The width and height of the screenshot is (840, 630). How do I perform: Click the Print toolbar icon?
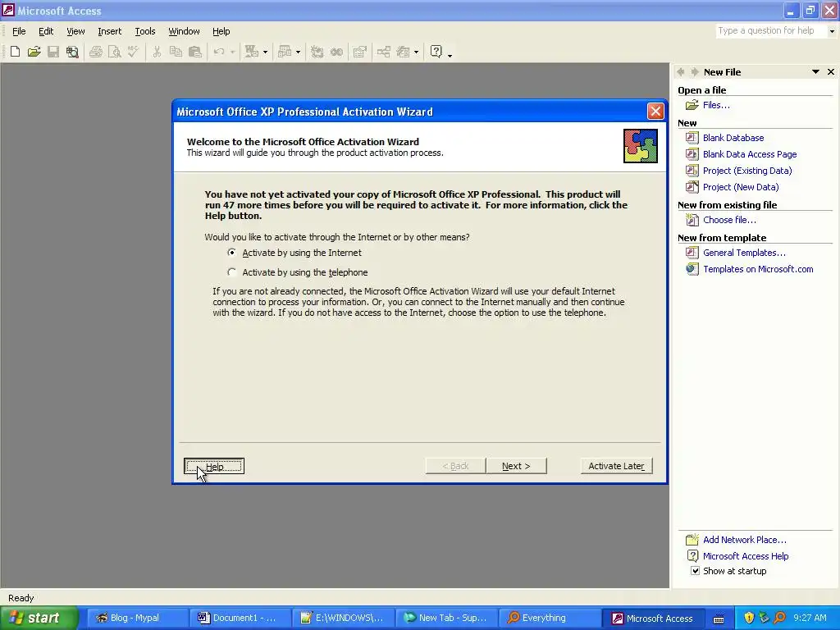(x=96, y=52)
